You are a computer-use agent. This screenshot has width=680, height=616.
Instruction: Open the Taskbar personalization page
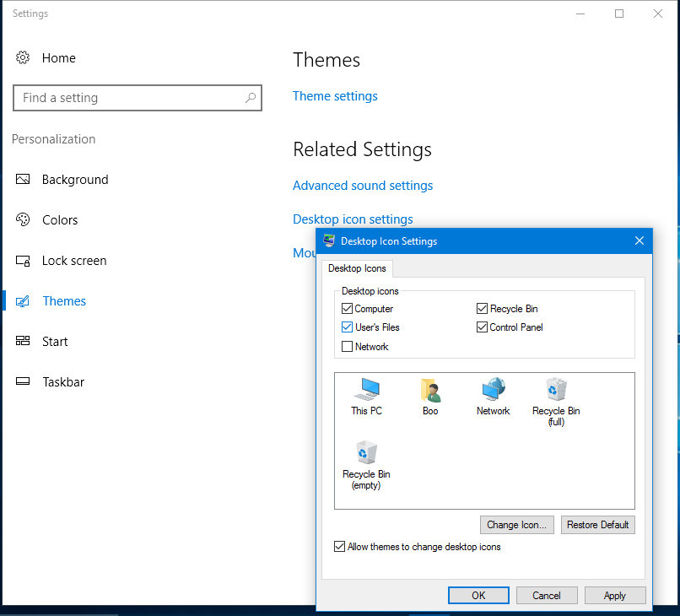pyautogui.click(x=63, y=382)
